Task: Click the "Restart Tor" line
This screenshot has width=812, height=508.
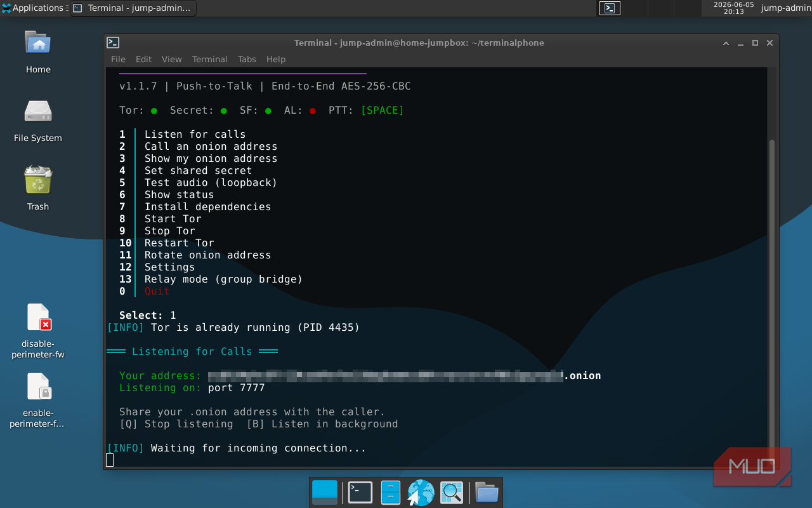Action: pyautogui.click(x=179, y=243)
